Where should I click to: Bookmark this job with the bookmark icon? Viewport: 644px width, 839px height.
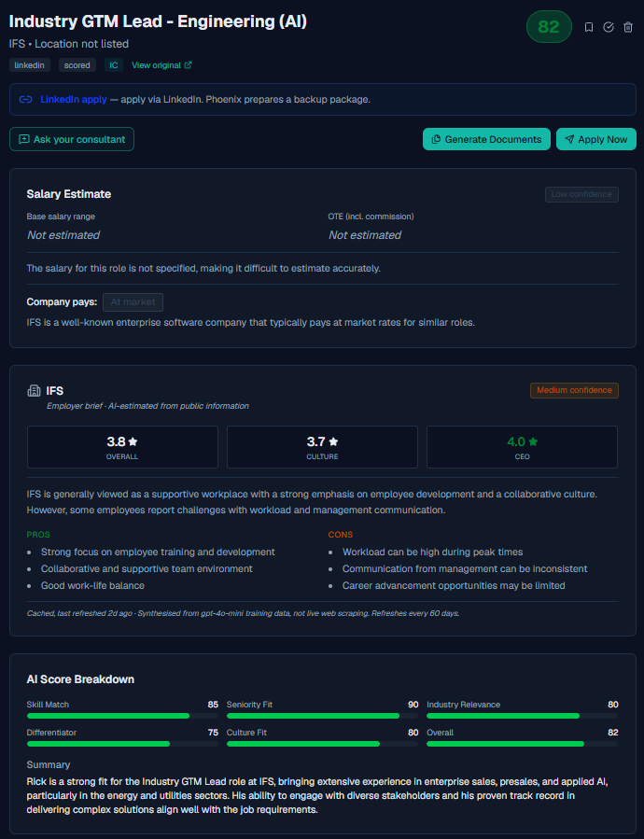click(589, 27)
